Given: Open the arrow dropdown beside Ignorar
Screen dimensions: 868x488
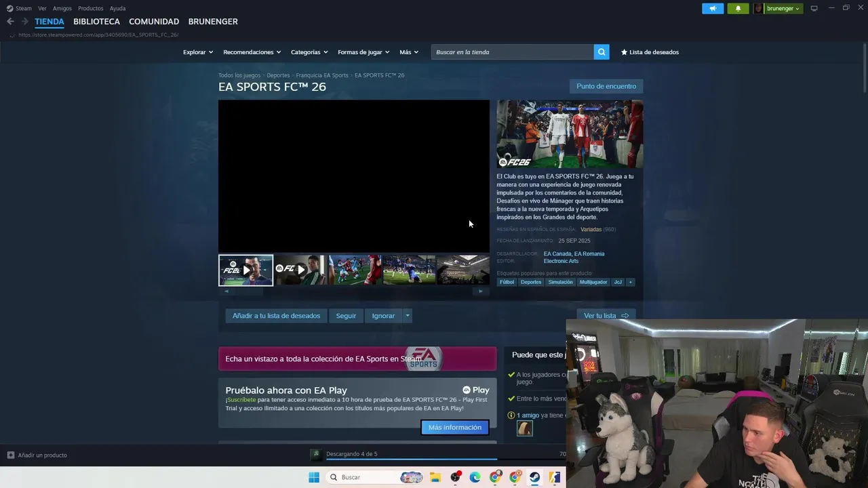Looking at the screenshot, I should click(x=407, y=316).
